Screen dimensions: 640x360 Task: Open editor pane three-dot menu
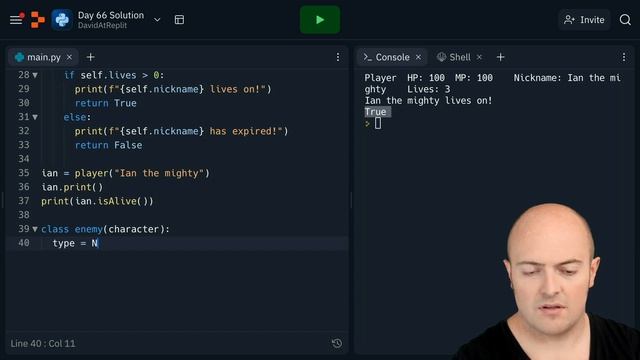pos(338,57)
